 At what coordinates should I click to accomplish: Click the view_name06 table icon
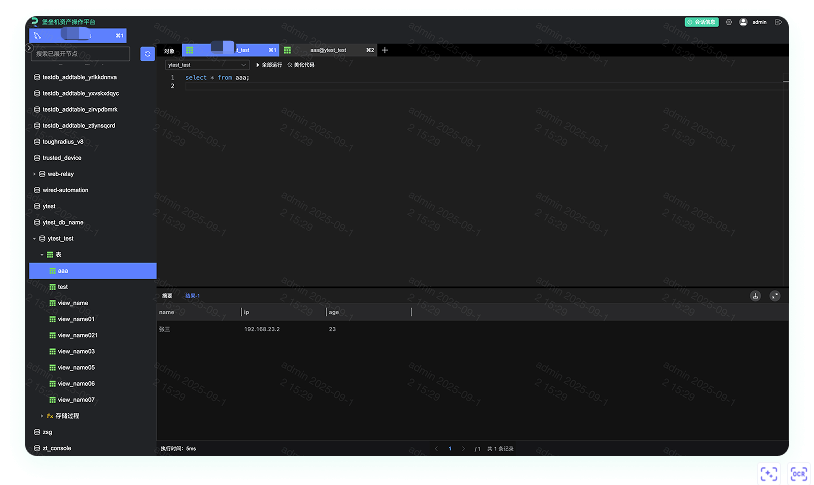pyautogui.click(x=52, y=384)
